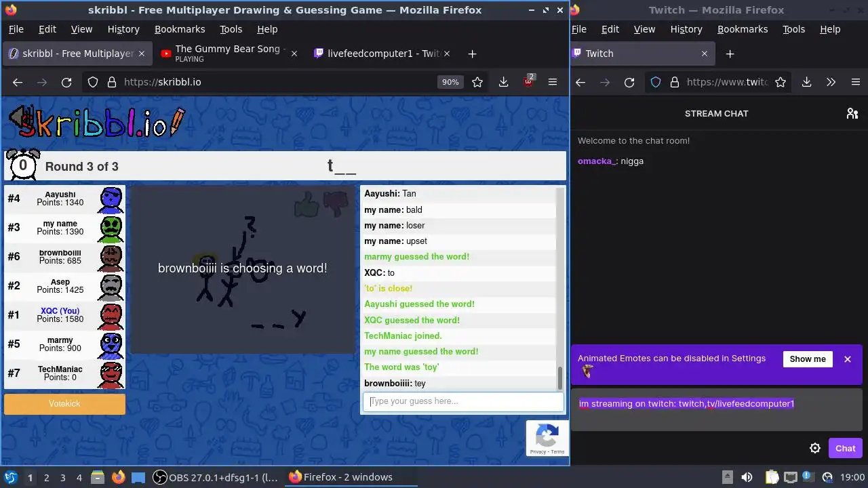868x488 pixels.
Task: Open a new tab in skribbl window
Action: pos(472,54)
